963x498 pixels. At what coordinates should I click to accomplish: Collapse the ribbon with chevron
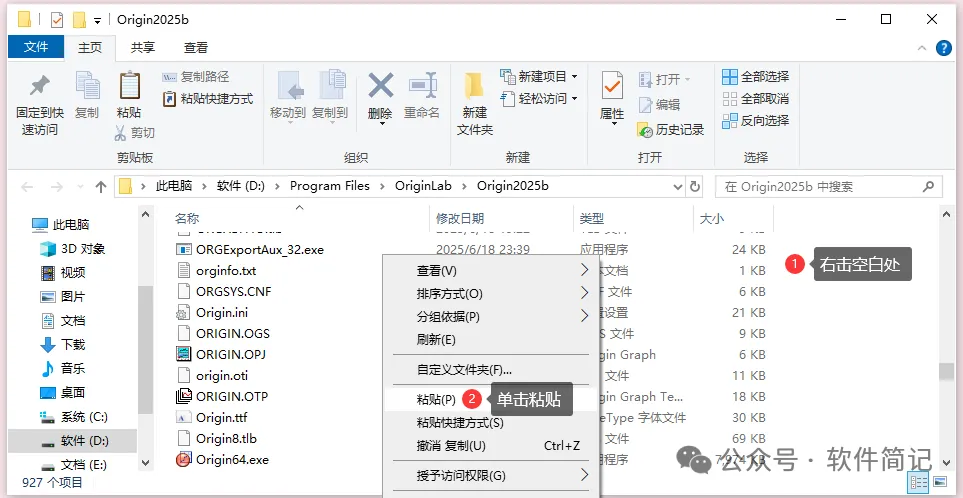[x=922, y=48]
